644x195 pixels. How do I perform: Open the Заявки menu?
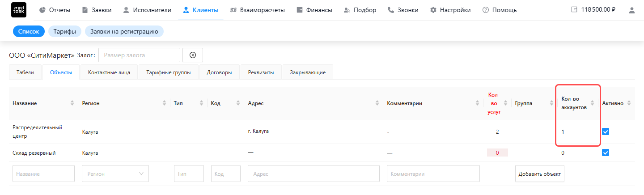pyautogui.click(x=97, y=10)
